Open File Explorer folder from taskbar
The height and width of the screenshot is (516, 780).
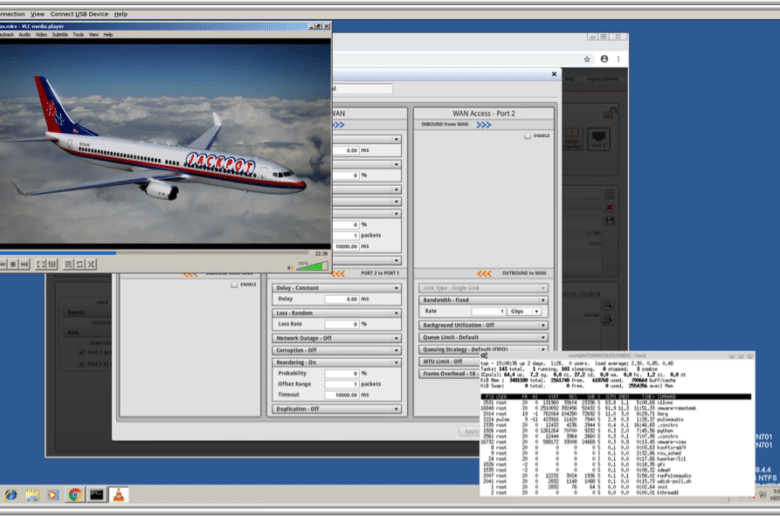tap(32, 495)
